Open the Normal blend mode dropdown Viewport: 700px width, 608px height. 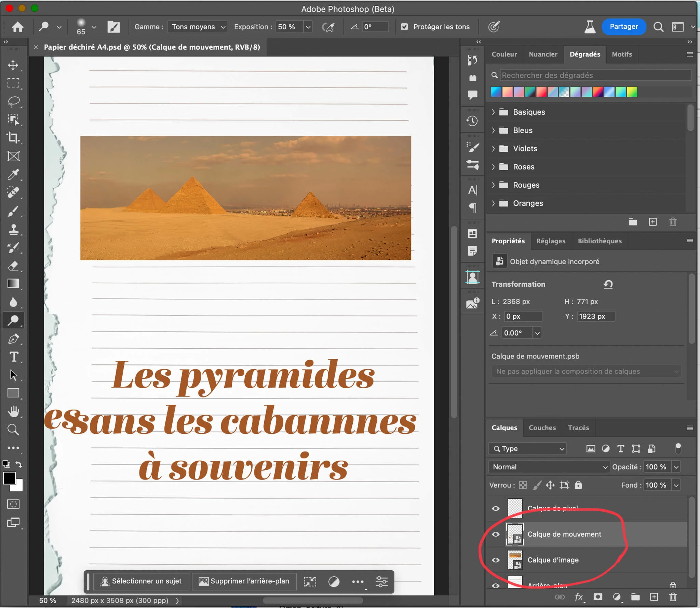[549, 467]
